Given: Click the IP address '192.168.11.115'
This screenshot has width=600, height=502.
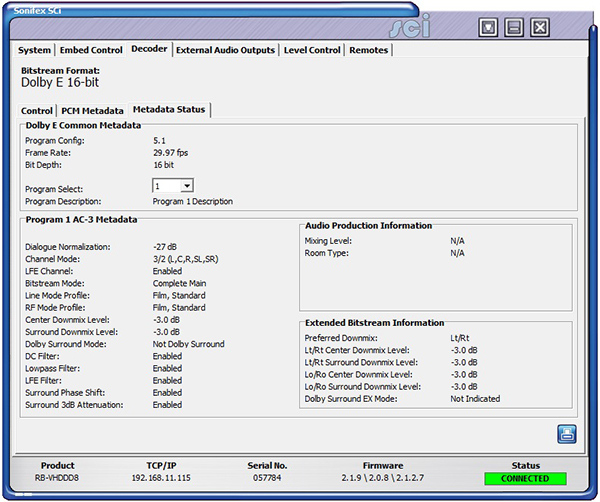Looking at the screenshot, I should 161,478.
